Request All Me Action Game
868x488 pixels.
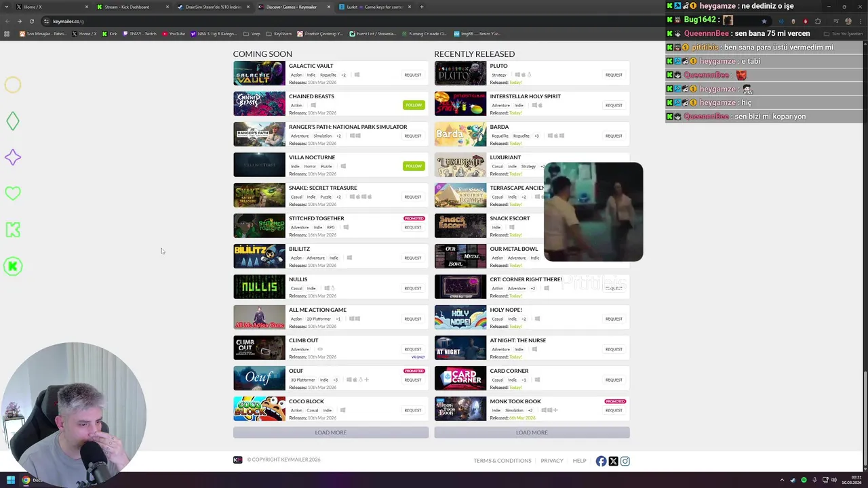point(413,319)
